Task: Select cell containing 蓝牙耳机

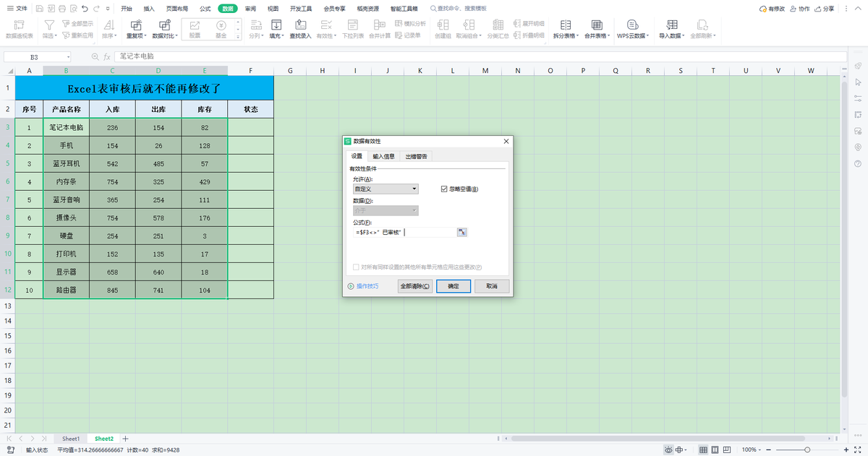Action: click(x=67, y=163)
